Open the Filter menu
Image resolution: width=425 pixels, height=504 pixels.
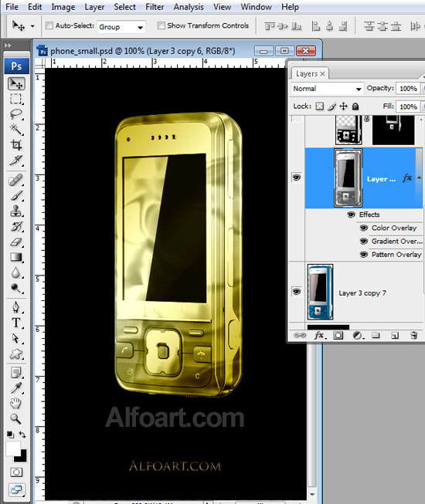(x=155, y=7)
